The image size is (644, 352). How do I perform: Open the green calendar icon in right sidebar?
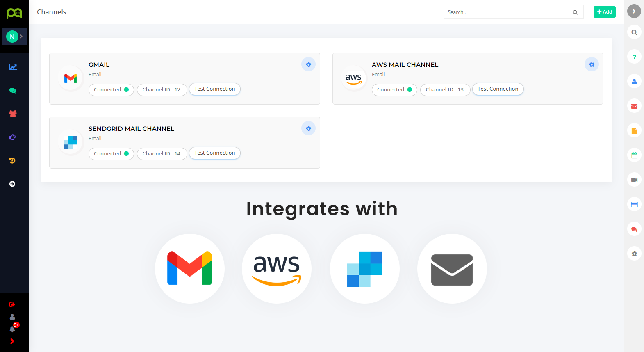click(x=634, y=155)
